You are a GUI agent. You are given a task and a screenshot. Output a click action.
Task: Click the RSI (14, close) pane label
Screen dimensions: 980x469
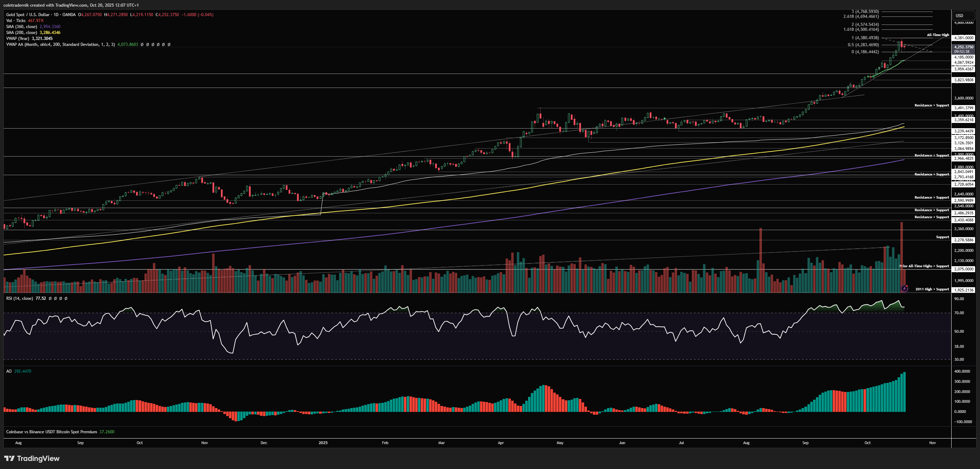[19, 298]
